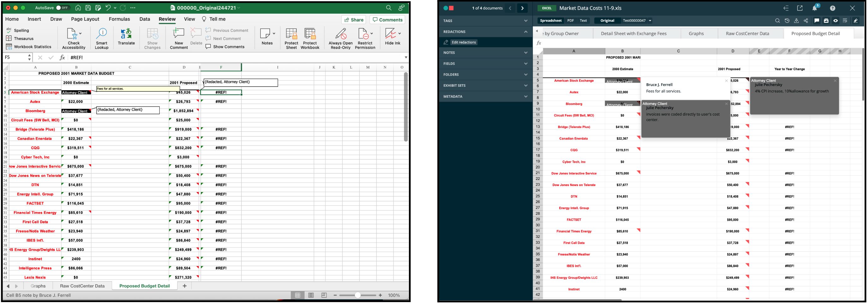868x304 pixels.
Task: Click the history clock icon in viewer
Action: pos(787,21)
